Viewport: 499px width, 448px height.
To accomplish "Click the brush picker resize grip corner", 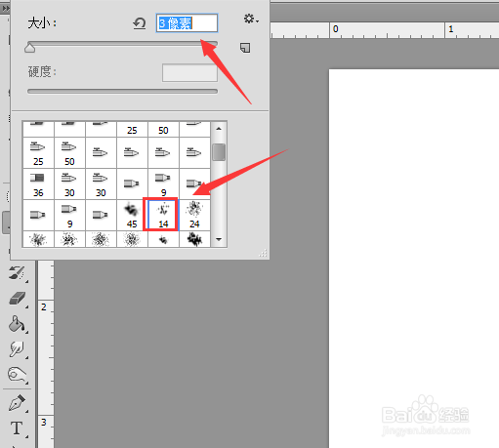I will [263, 253].
